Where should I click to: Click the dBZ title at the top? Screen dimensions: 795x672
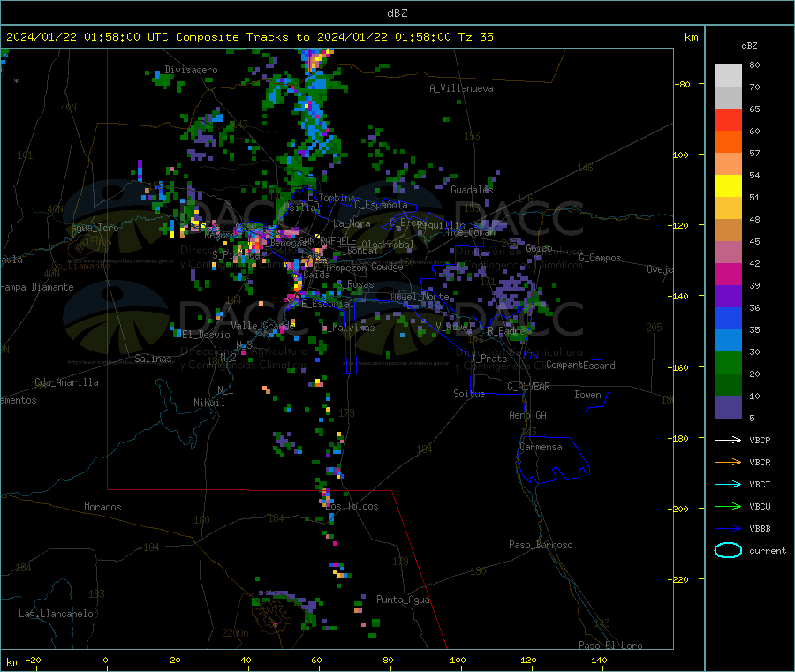point(397,12)
